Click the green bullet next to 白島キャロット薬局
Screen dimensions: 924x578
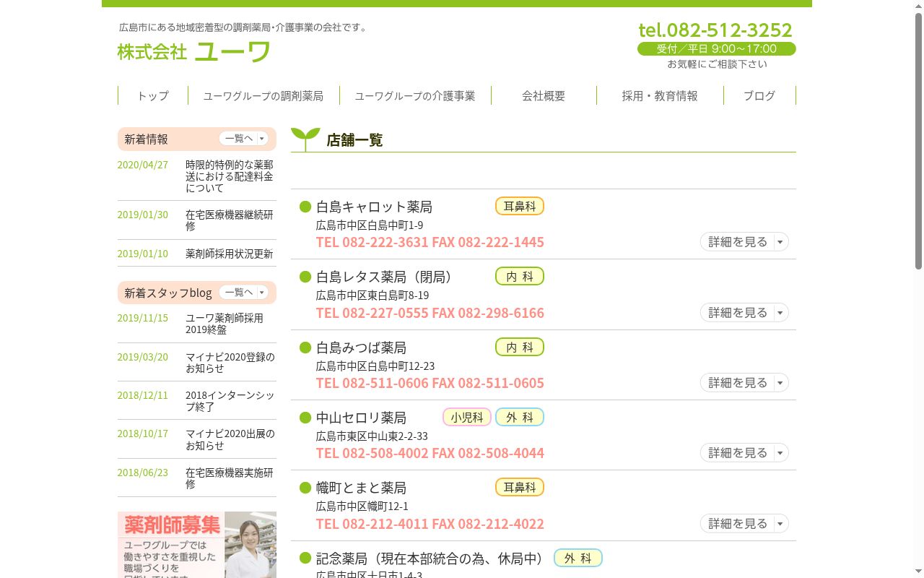[x=305, y=207]
